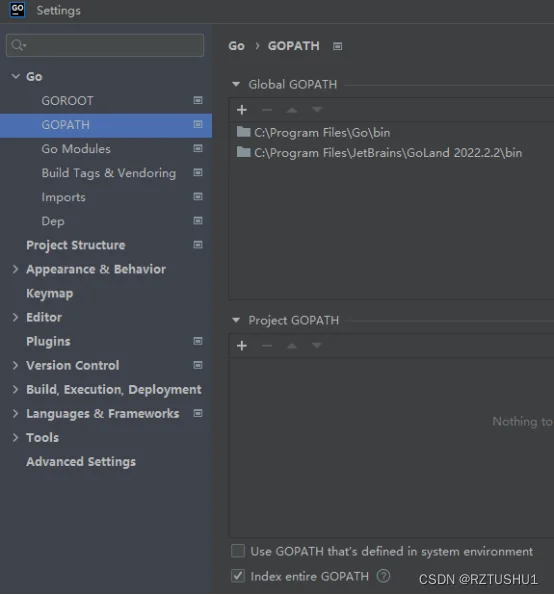Expand Languages & Frameworks section

coord(16,414)
